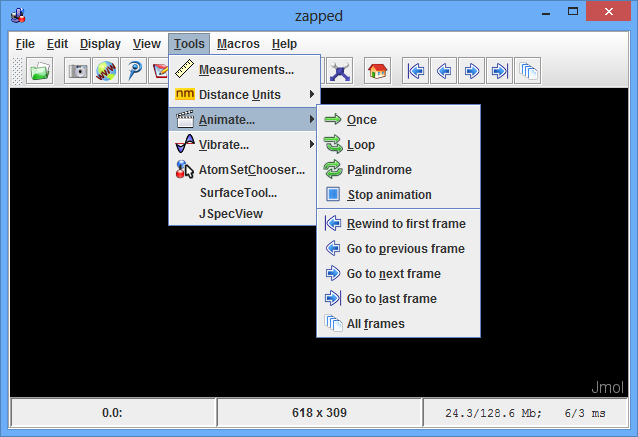
Task: Choose Palindrome animation mode
Action: coord(398,170)
